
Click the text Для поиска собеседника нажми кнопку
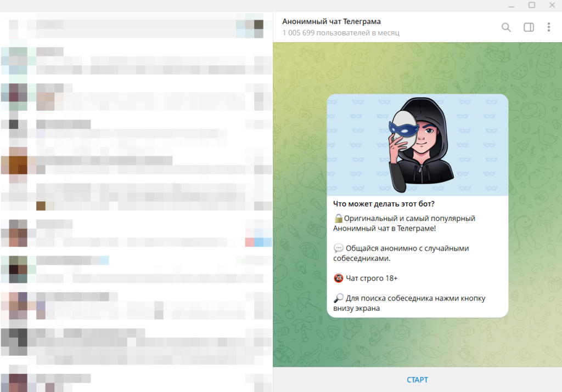[415, 298]
